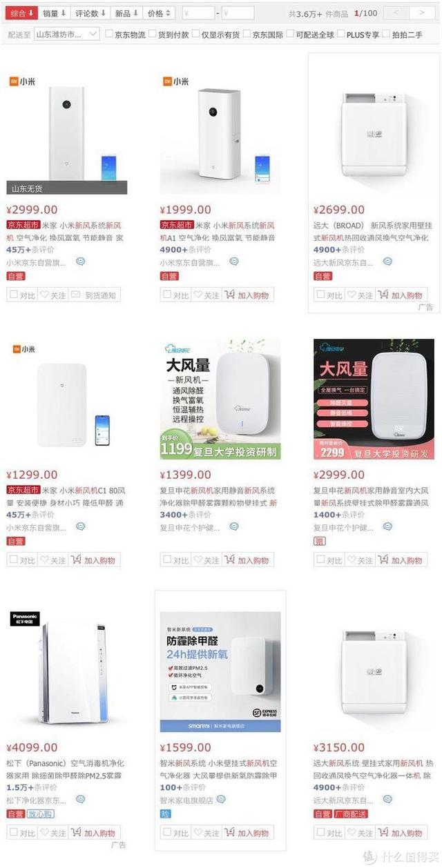This screenshot has width=442, height=868.
Task: Click the heart 关注 icon on the ¥1599 智米 item
Action: pyautogui.click(x=198, y=833)
